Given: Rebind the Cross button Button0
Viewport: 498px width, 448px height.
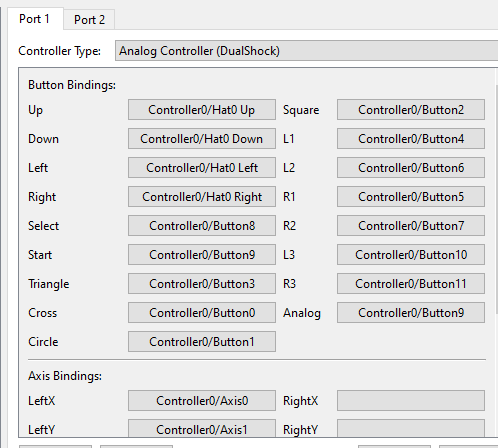Looking at the screenshot, I should point(202,313).
